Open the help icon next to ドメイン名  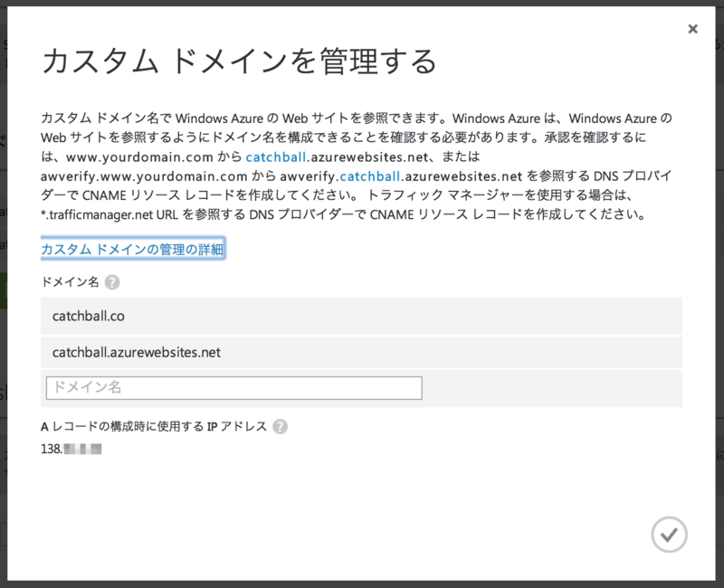pos(113,282)
